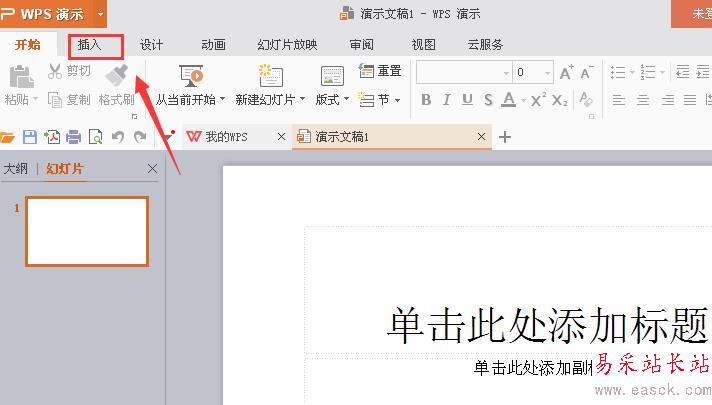This screenshot has height=405, width=712.
Task: Open font color dropdown arrow
Action: 523,100
